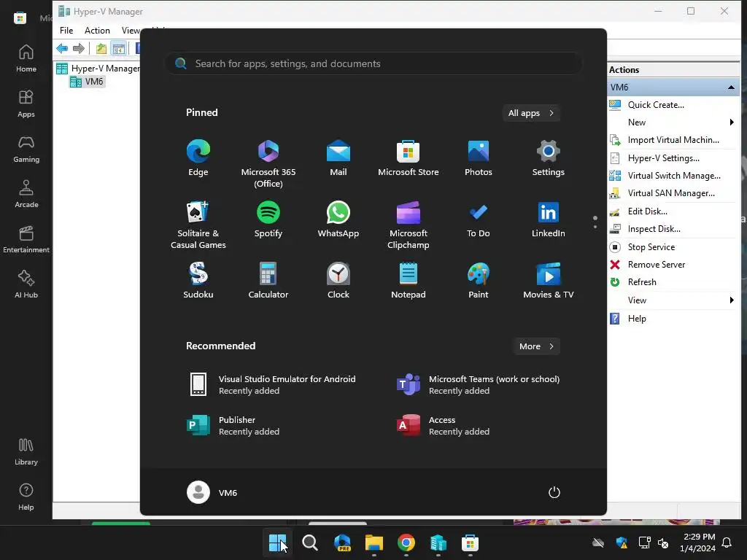Expand the New submenu arrow
Viewport: 747px width, 560px height.
731,122
